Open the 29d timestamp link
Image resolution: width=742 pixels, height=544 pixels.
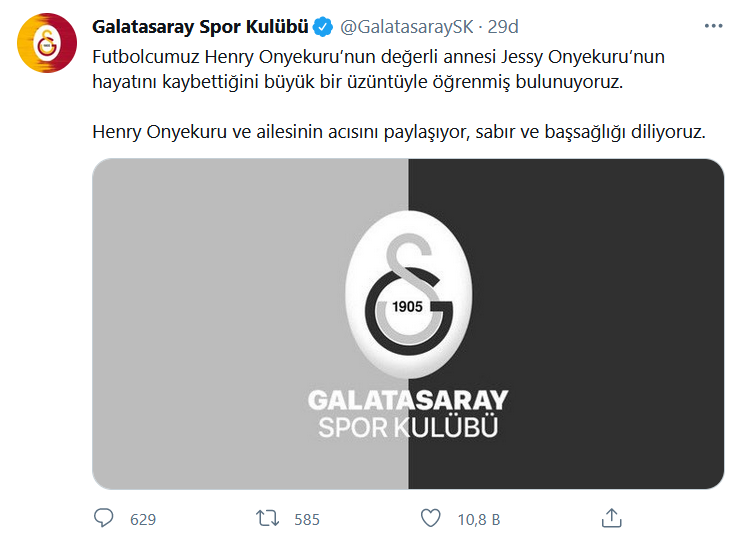pos(503,27)
